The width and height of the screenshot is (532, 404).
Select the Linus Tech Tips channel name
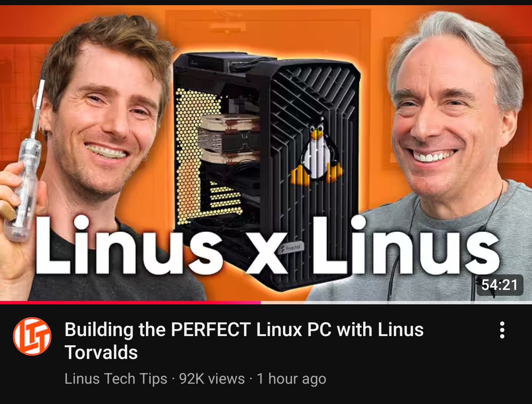(116, 379)
